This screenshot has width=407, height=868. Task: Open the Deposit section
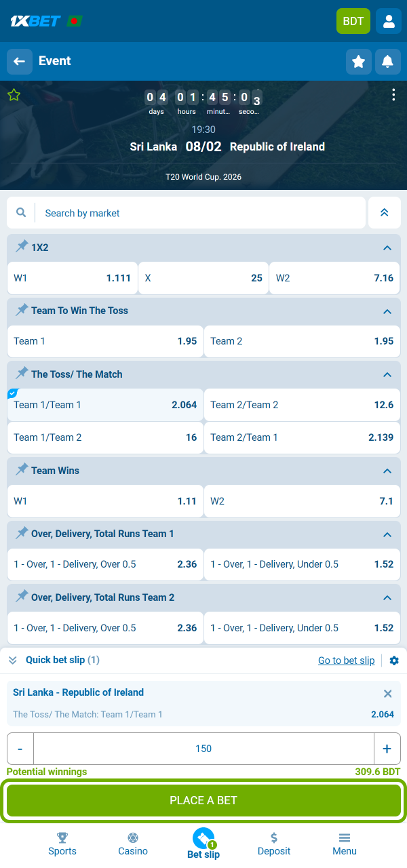coord(274,843)
